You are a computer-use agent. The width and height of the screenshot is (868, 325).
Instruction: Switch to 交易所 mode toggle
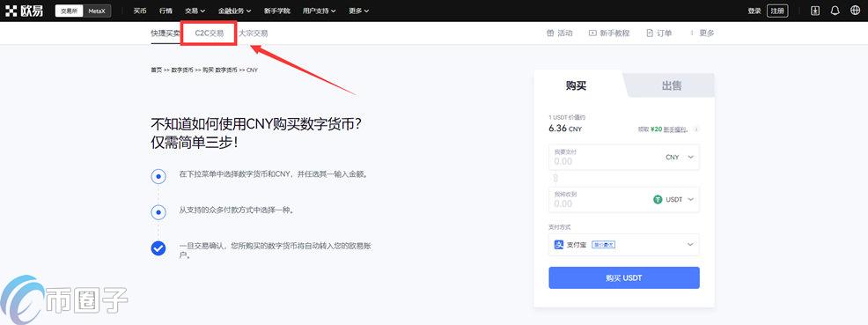(70, 11)
